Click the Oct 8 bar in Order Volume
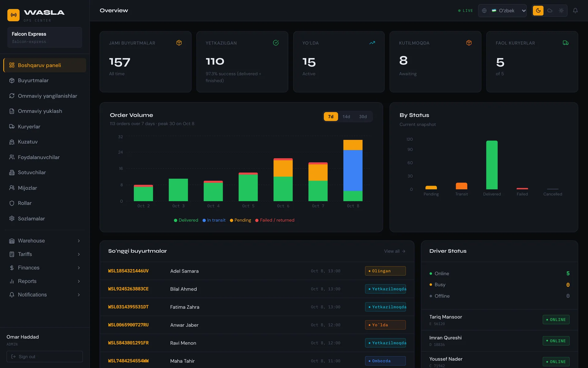 [353, 171]
